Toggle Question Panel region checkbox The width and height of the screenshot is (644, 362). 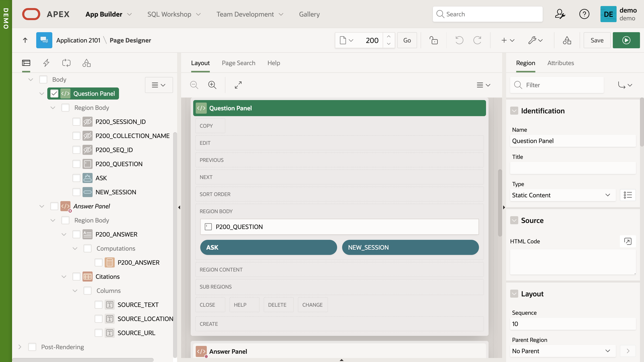coord(54,93)
